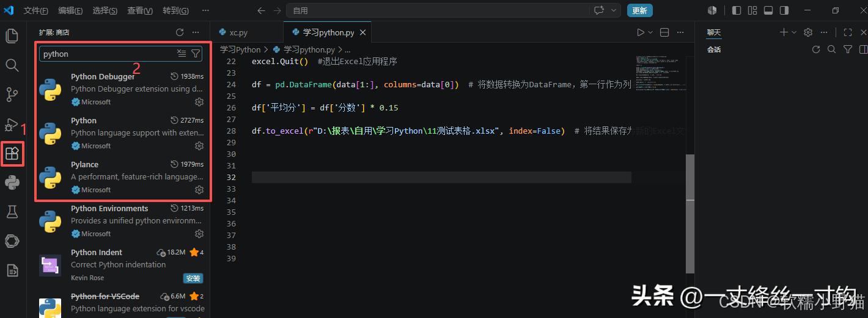
Task: Clear the extensions search results
Action: 182,54
